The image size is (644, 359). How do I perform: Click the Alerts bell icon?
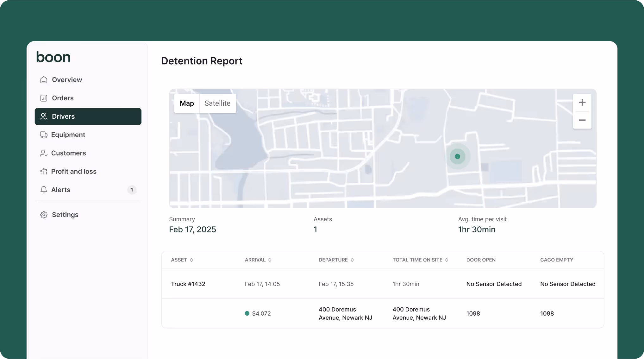pyautogui.click(x=44, y=190)
